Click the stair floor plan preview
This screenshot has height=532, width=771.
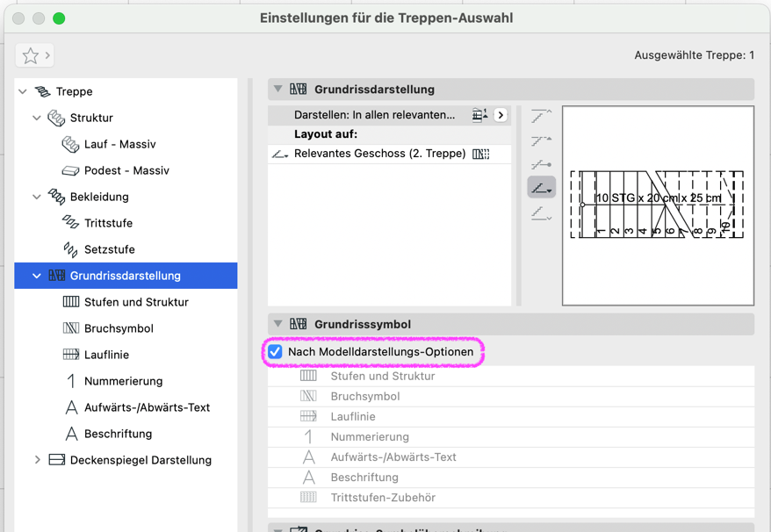coord(658,205)
